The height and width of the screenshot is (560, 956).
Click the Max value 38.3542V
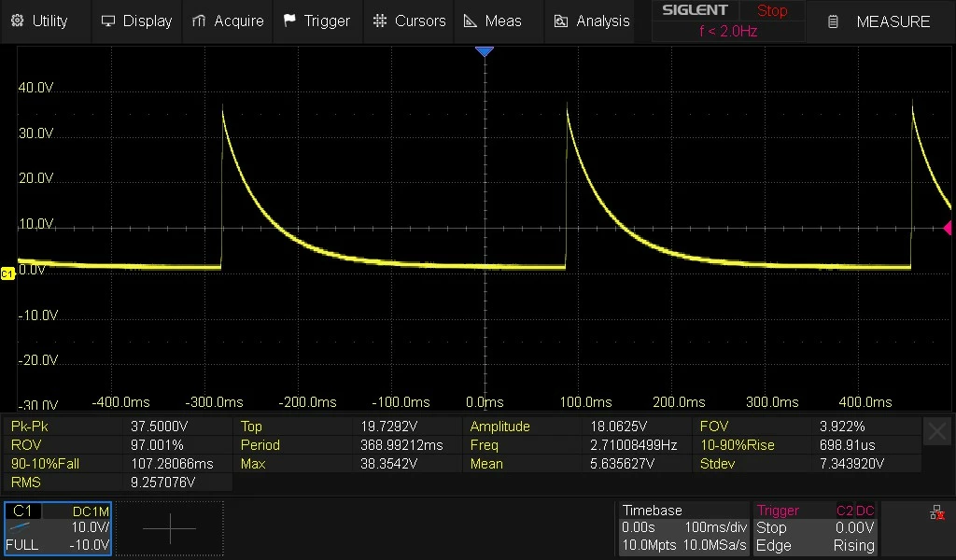click(x=389, y=464)
